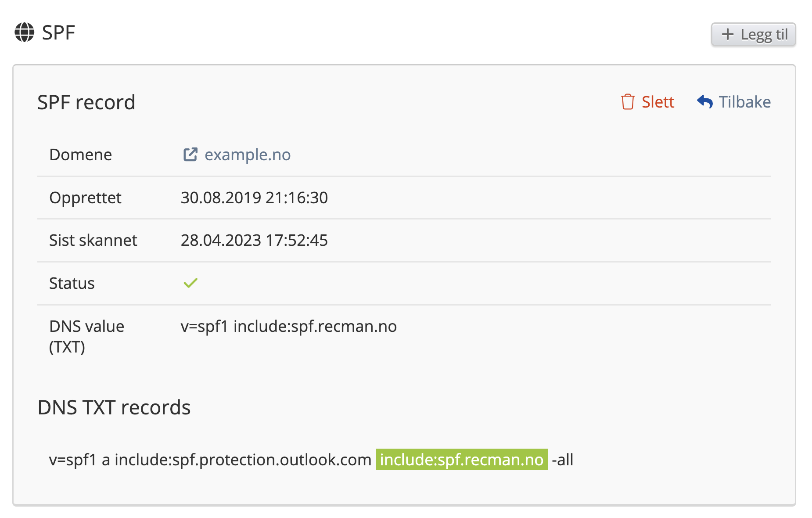
Task: Click the Opprettet date 30.08.2019 21:16:30
Action: coord(254,198)
